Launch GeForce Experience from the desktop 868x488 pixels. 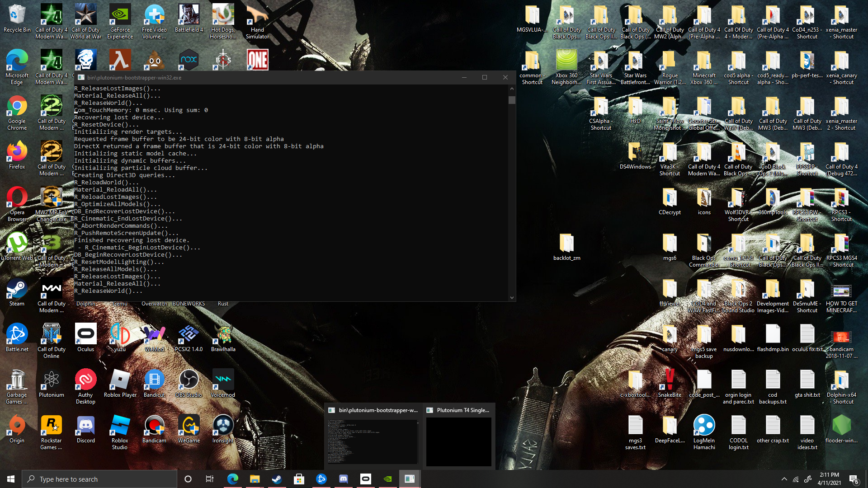coord(120,22)
